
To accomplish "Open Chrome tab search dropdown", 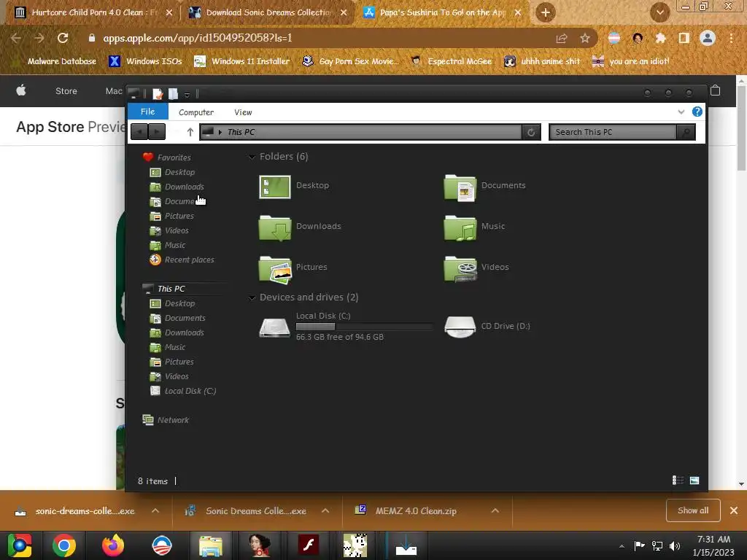I will 659,13.
